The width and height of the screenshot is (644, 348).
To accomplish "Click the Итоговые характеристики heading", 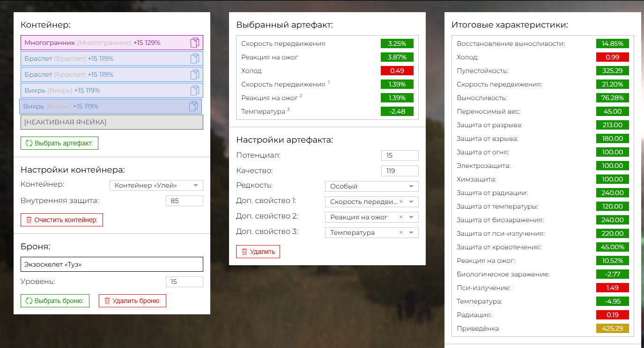I will point(510,25).
